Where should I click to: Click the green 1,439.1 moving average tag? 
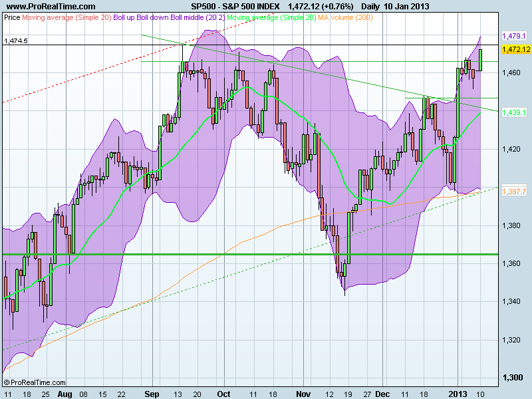coord(514,112)
